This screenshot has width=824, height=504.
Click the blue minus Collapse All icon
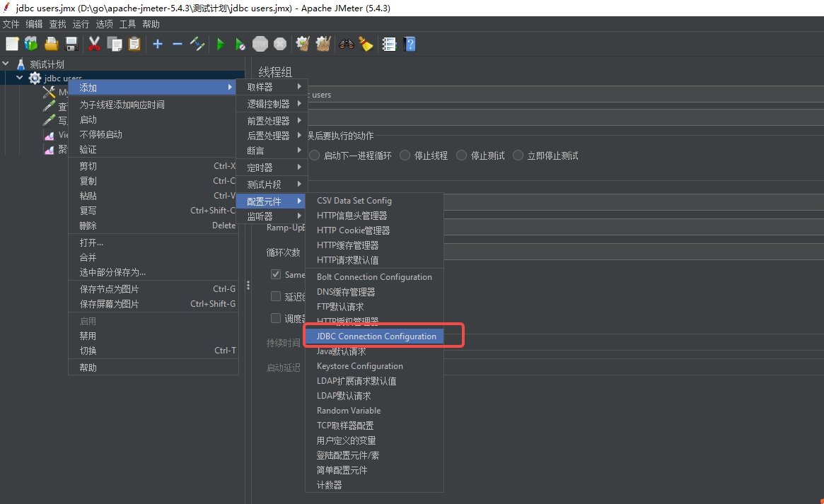tap(178, 44)
